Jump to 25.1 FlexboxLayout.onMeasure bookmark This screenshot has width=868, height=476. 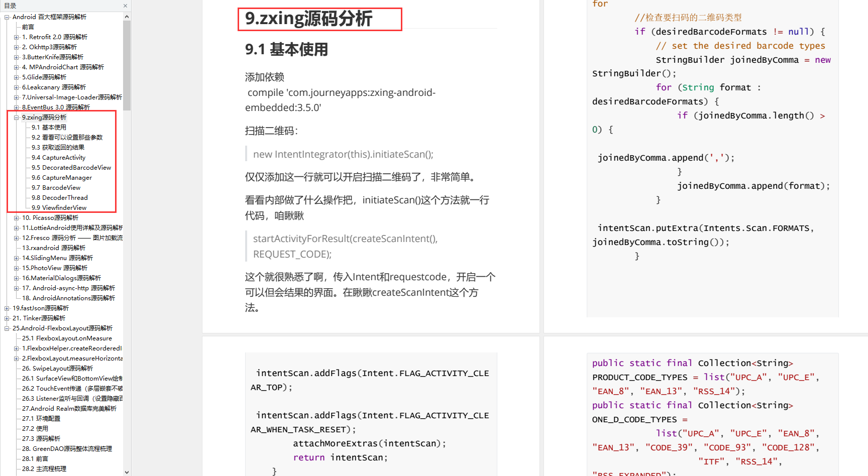click(67, 338)
